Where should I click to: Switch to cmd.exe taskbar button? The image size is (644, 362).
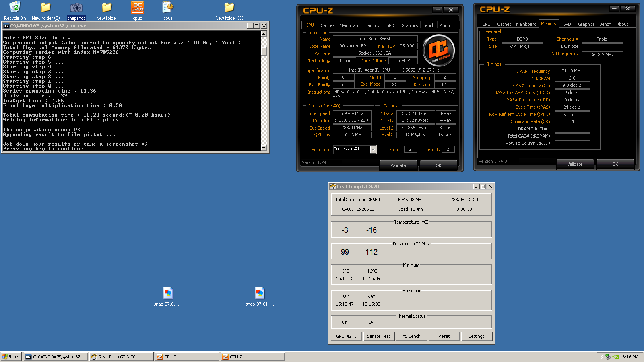(56, 357)
